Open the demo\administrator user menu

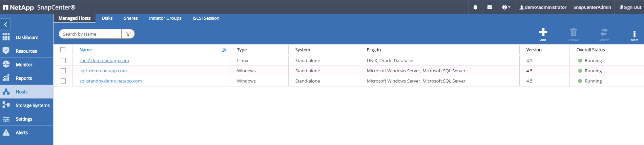pos(543,7)
